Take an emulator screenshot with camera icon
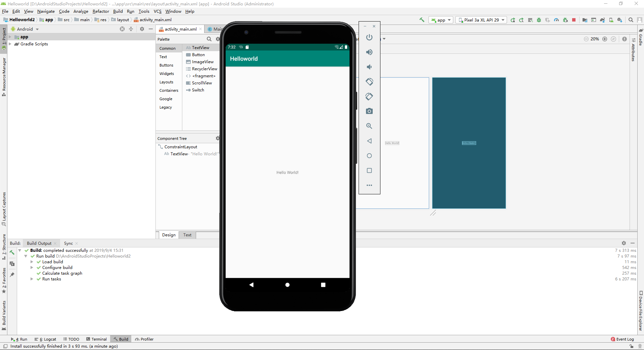 [x=369, y=111]
